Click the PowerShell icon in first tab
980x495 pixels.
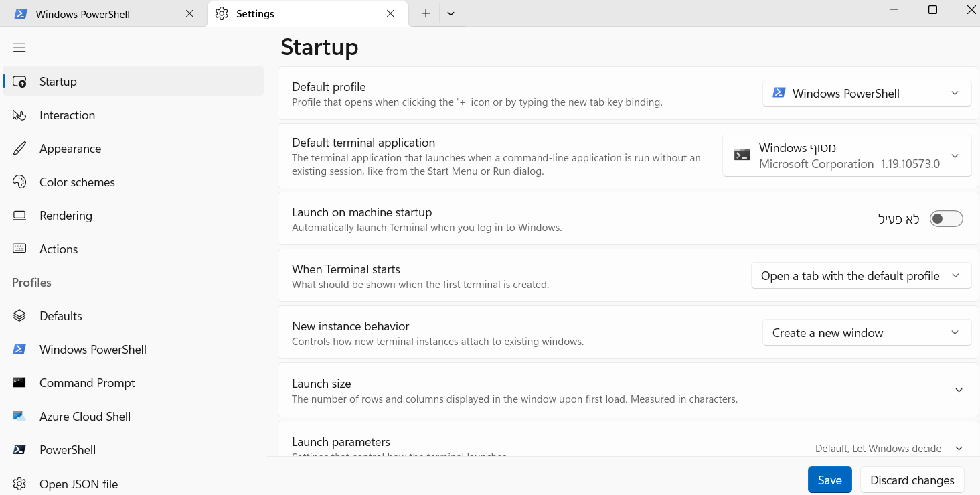point(21,14)
